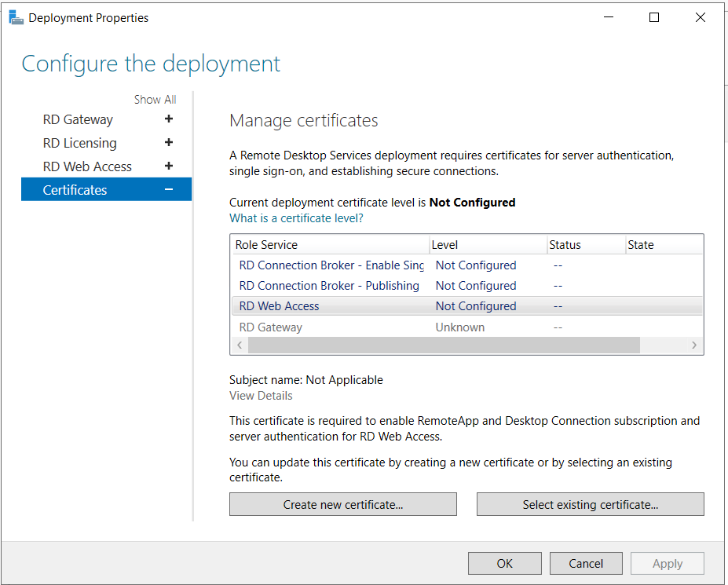The image size is (728, 585).
Task: Click Not Configured level of Publishing row
Action: click(476, 286)
